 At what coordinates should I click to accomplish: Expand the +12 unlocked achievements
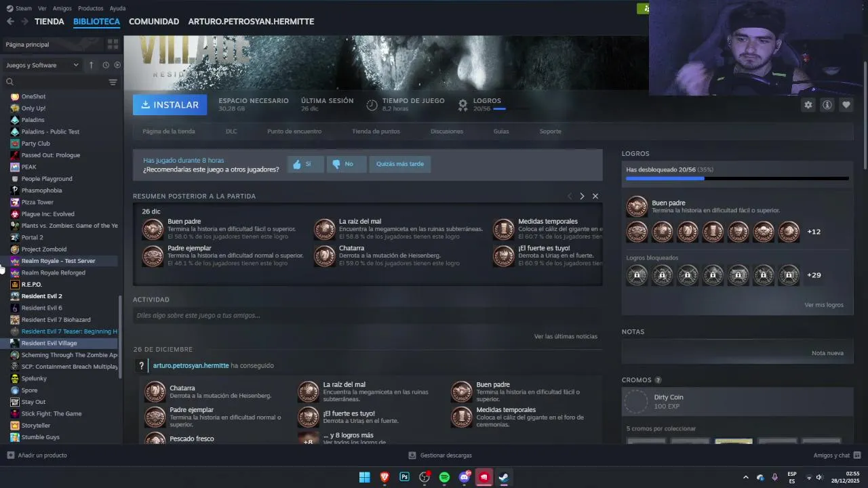(814, 232)
